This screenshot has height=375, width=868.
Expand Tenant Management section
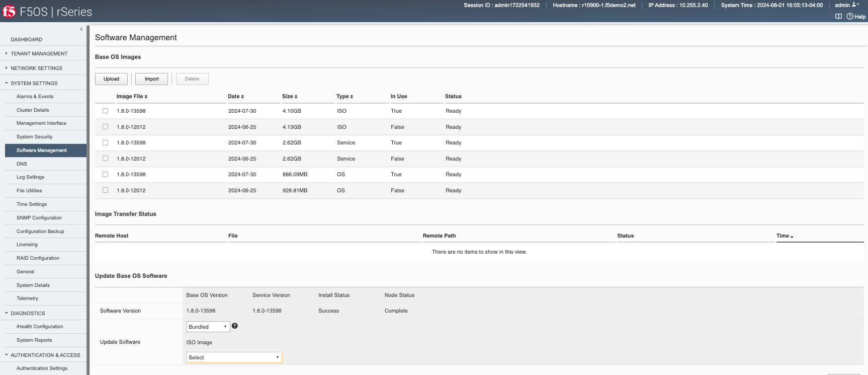39,53
